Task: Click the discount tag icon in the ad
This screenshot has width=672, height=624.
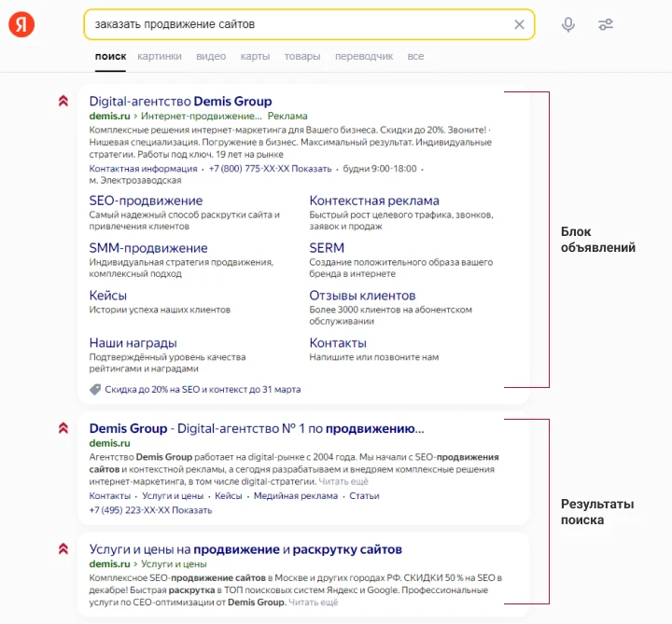Action: [95, 389]
